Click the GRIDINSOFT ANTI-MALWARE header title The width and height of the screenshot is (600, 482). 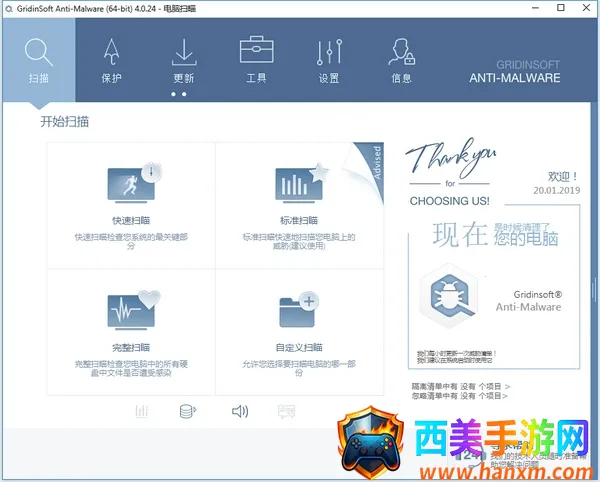518,69
